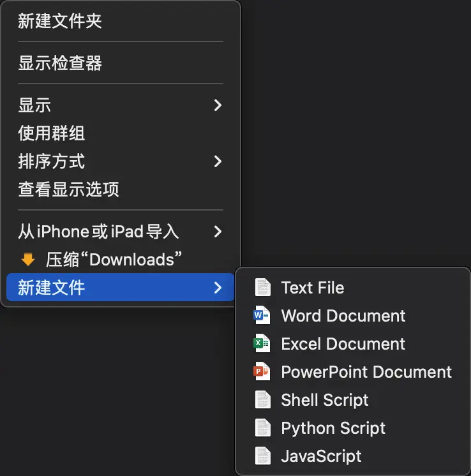Expand the 从 iPhone 或 iPad 导入 chevron
The image size is (471, 476).
coord(218,232)
